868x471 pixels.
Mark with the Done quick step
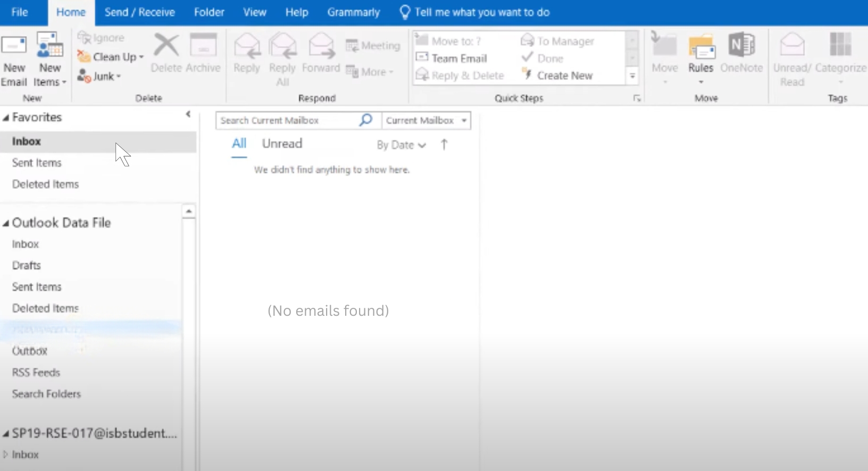[542, 58]
